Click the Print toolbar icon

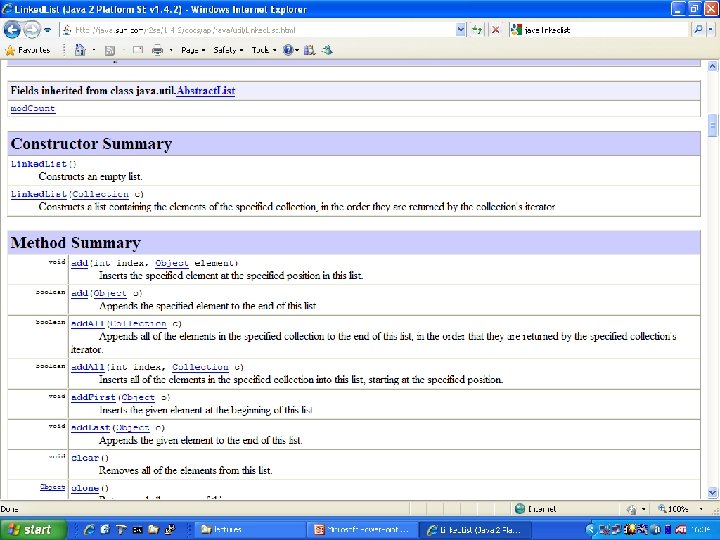tap(157, 50)
